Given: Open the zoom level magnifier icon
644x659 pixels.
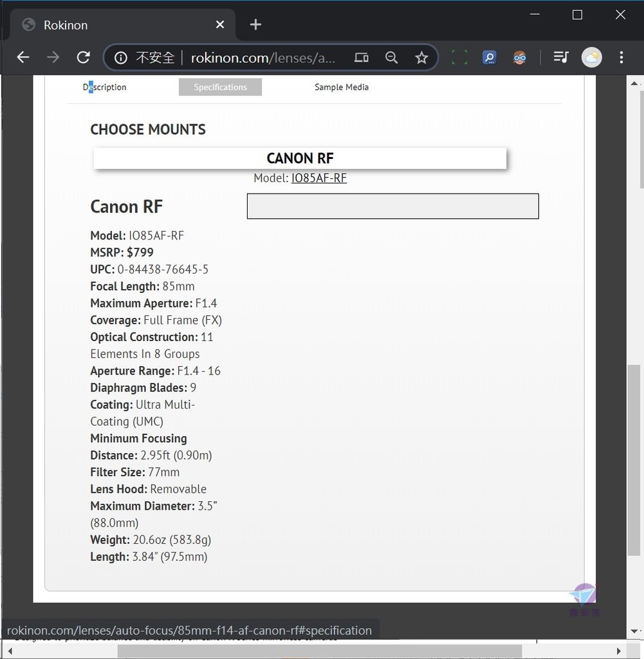Looking at the screenshot, I should coord(392,57).
